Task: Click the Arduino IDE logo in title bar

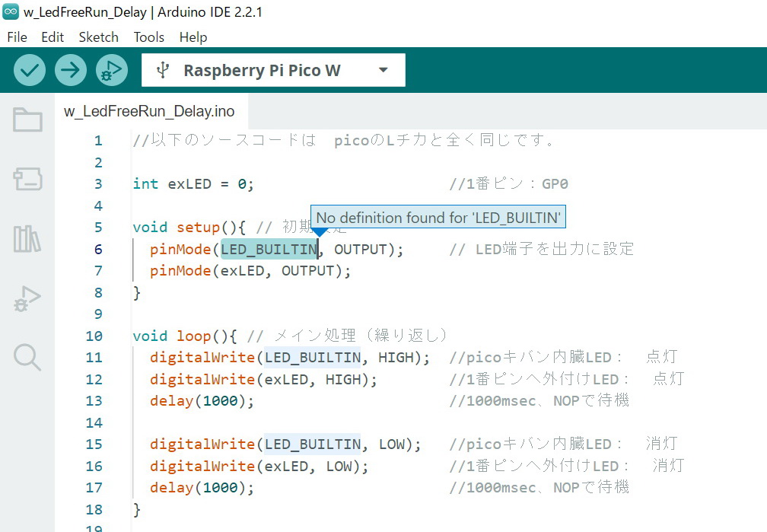Action: 11,11
